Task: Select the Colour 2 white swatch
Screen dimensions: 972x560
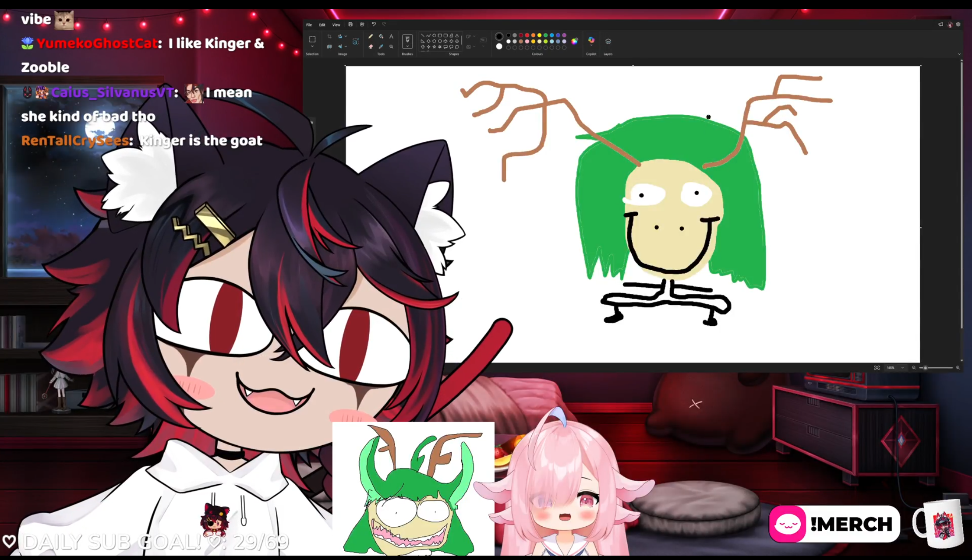Action: click(499, 46)
